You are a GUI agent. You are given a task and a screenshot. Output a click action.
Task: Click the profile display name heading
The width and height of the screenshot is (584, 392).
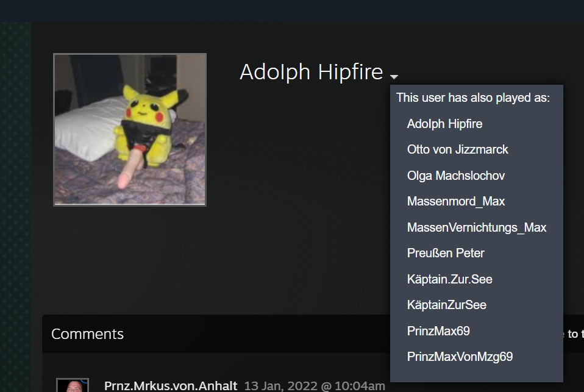coord(312,72)
